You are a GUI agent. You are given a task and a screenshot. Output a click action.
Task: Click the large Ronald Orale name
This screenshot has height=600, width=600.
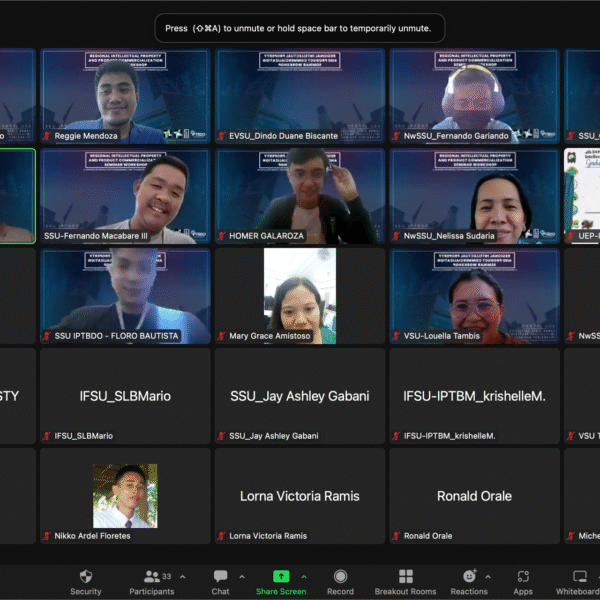[x=474, y=496]
